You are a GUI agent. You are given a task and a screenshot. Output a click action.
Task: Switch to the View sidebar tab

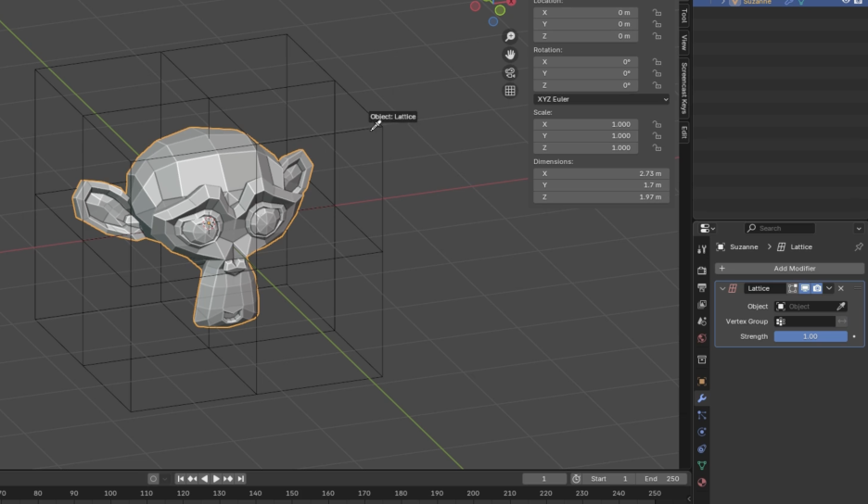coord(684,42)
